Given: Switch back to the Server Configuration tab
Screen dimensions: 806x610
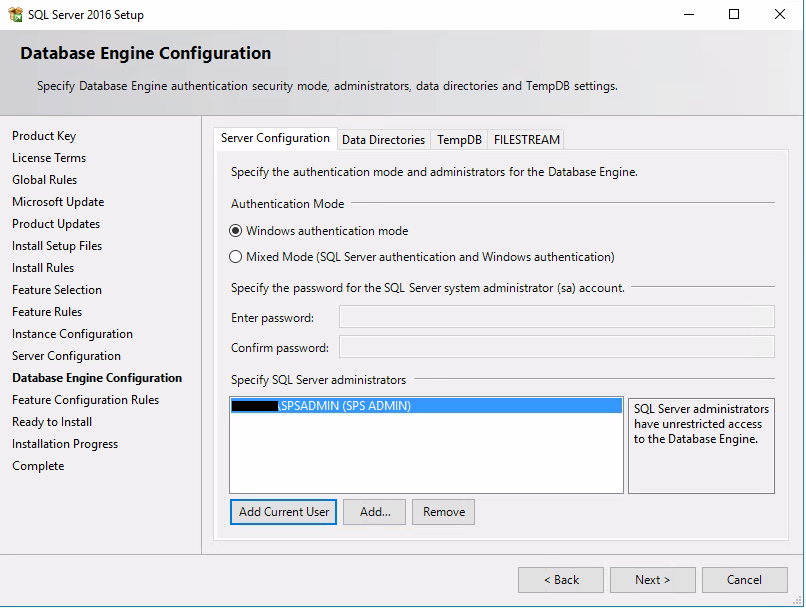Looking at the screenshot, I should point(275,139).
